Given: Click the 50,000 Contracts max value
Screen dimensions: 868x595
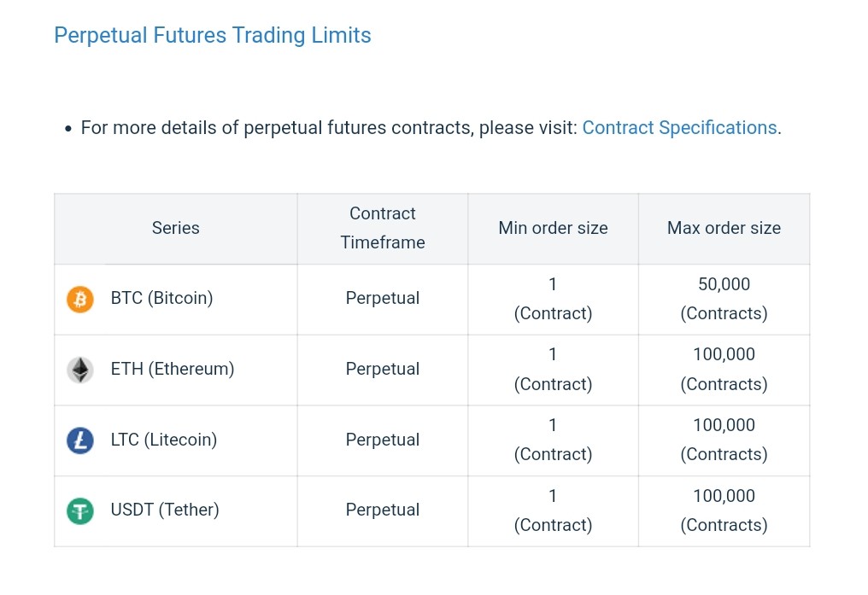Looking at the screenshot, I should click(x=724, y=299).
